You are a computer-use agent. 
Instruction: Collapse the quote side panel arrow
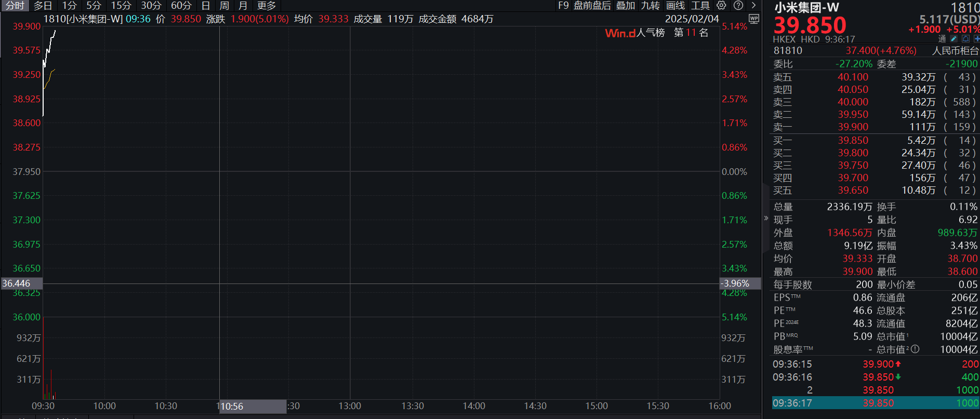click(x=766, y=218)
